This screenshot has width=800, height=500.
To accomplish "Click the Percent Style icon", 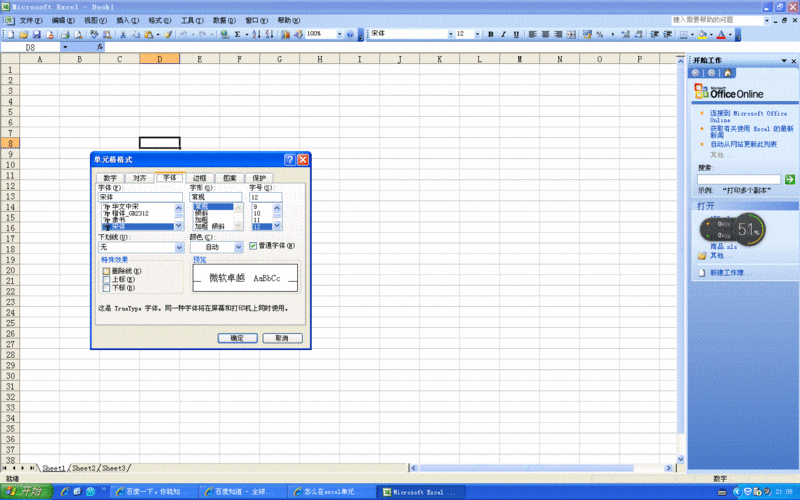I will (600, 34).
